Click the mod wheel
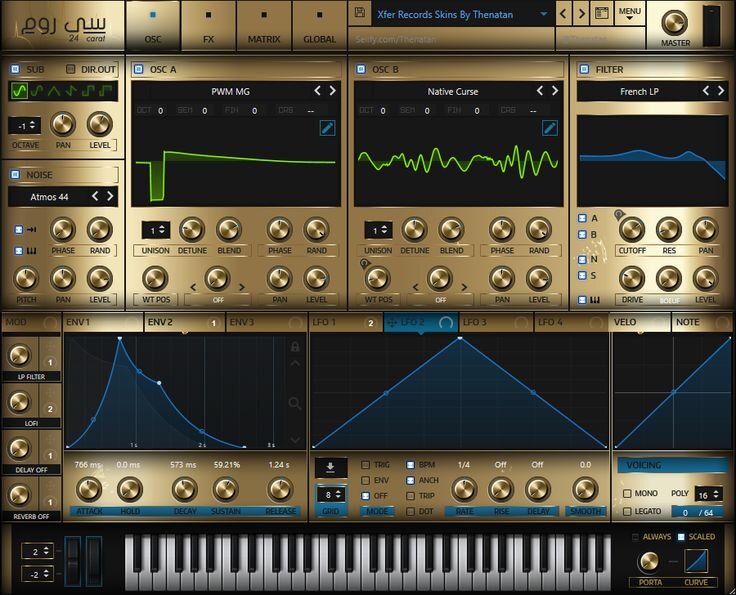Image resolution: width=736 pixels, height=595 pixels. coord(94,561)
